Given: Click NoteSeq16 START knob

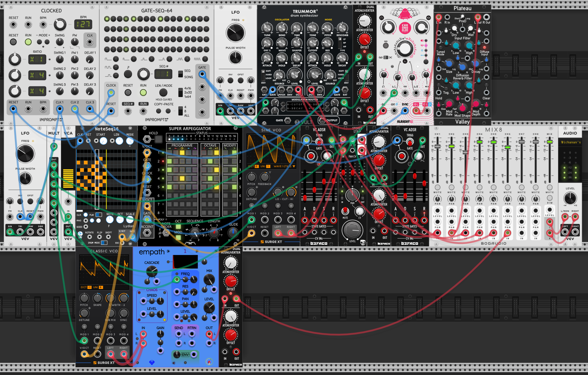Looking at the screenshot, I should tap(103, 141).
